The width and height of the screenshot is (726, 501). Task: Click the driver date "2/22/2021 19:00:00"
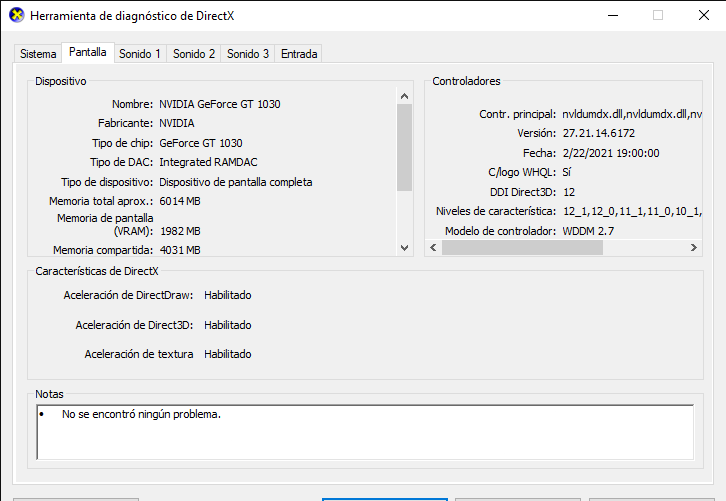[x=611, y=153]
